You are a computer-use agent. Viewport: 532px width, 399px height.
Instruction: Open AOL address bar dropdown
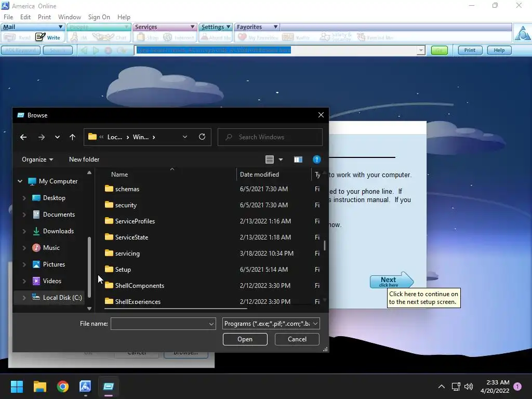421,50
